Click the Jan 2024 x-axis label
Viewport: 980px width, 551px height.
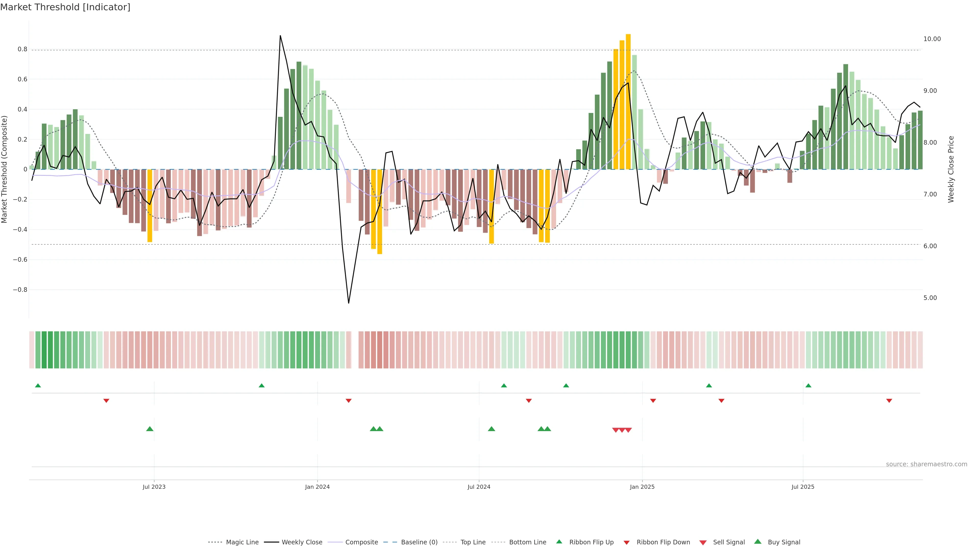tap(317, 487)
